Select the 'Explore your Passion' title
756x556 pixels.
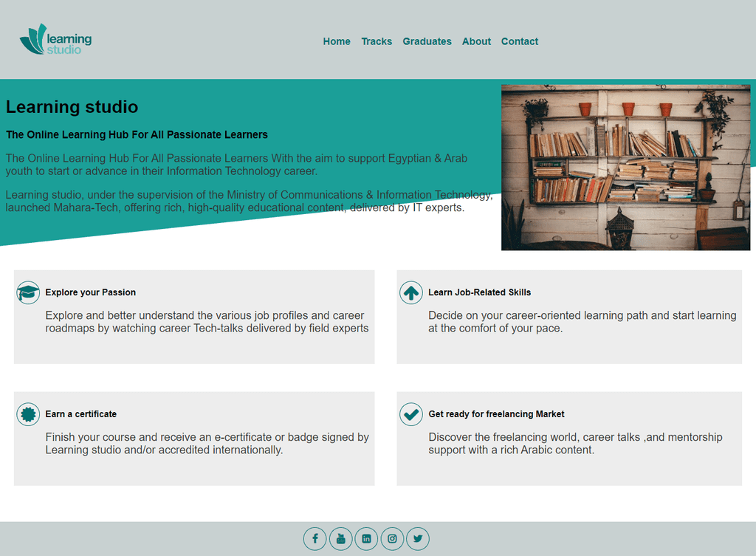click(91, 292)
